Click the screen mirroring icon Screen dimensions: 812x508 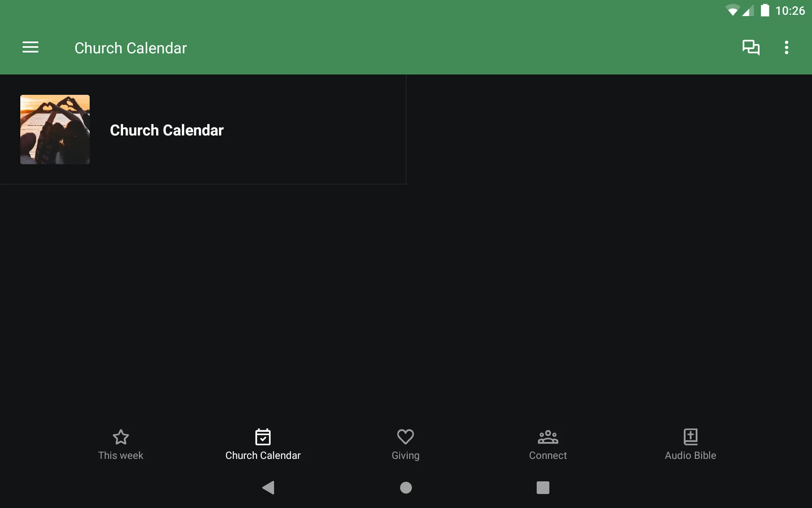click(751, 47)
